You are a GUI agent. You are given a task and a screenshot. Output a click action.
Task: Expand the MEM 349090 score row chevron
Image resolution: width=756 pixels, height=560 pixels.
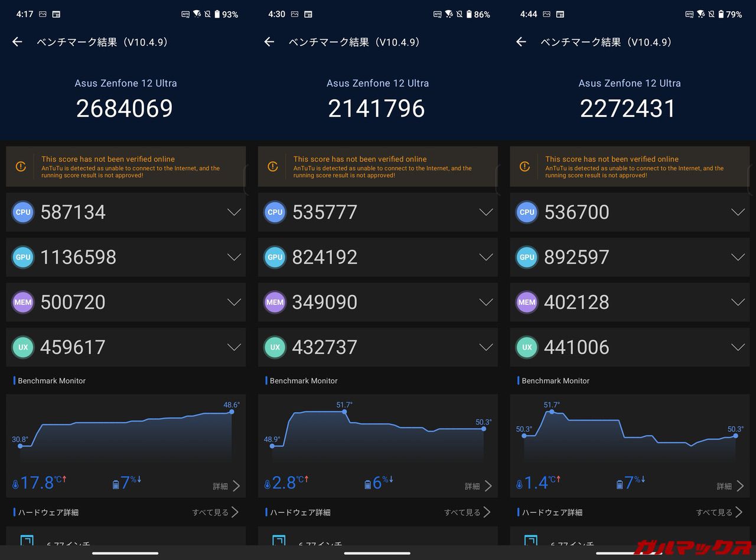coord(485,302)
